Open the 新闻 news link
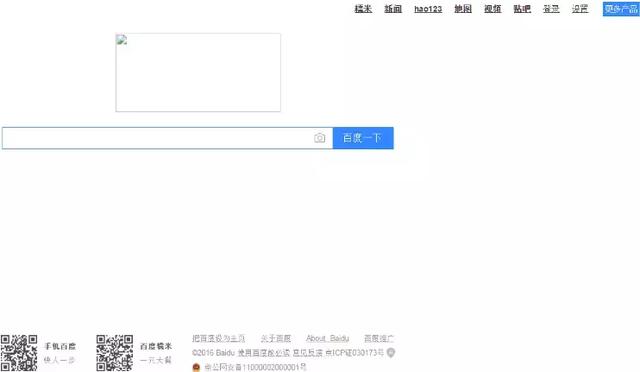 (393, 9)
